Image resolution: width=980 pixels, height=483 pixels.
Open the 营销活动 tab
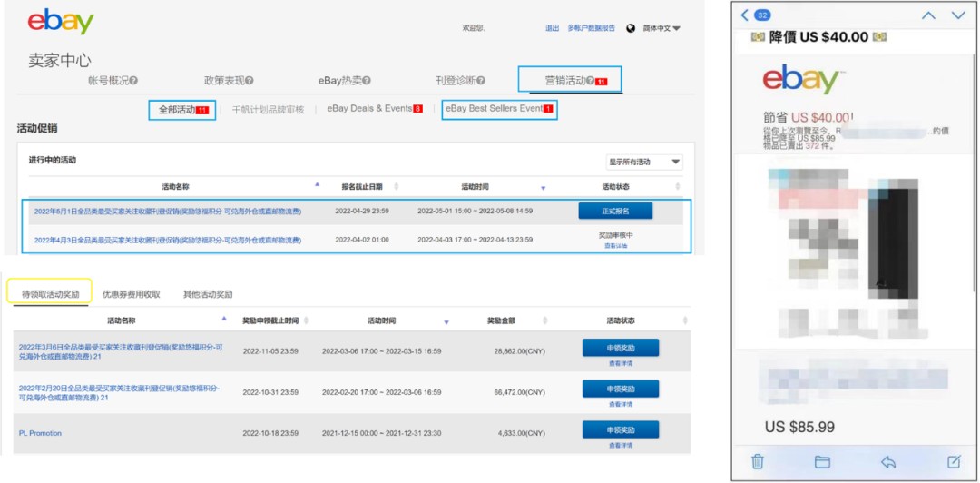(x=571, y=80)
